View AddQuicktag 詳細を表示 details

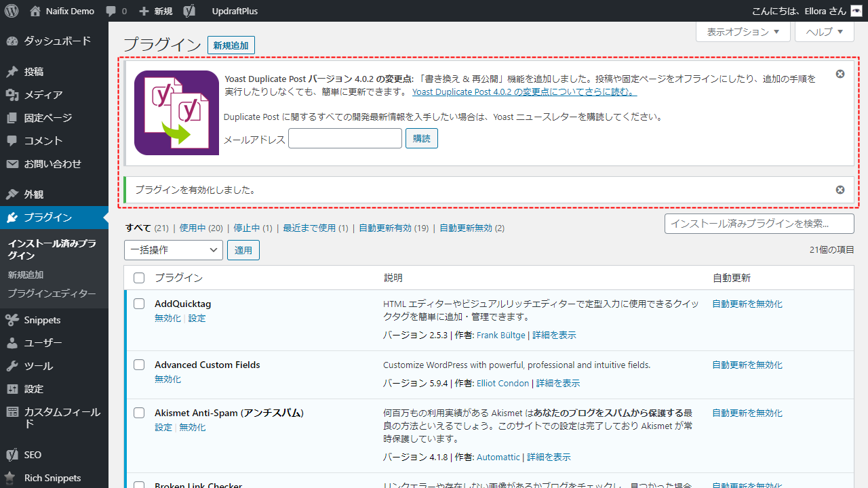(x=555, y=335)
